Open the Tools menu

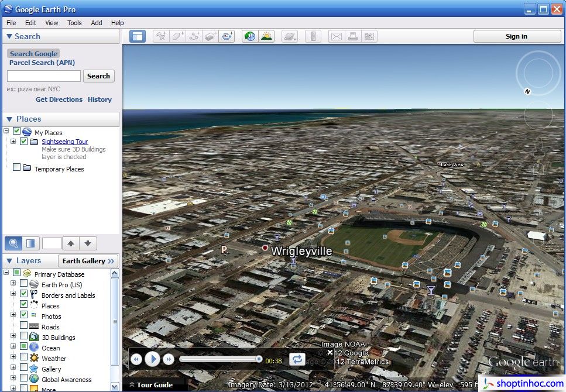pos(74,23)
